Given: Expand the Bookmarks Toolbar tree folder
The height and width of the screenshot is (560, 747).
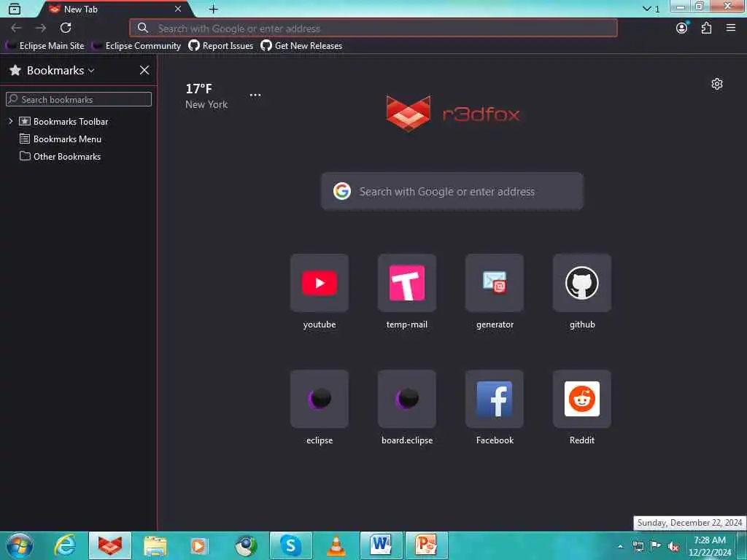Looking at the screenshot, I should [10, 122].
